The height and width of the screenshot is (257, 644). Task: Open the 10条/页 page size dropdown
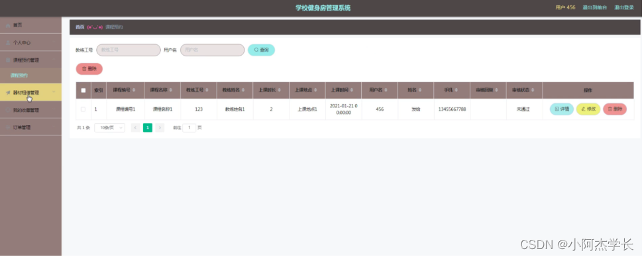click(x=110, y=128)
